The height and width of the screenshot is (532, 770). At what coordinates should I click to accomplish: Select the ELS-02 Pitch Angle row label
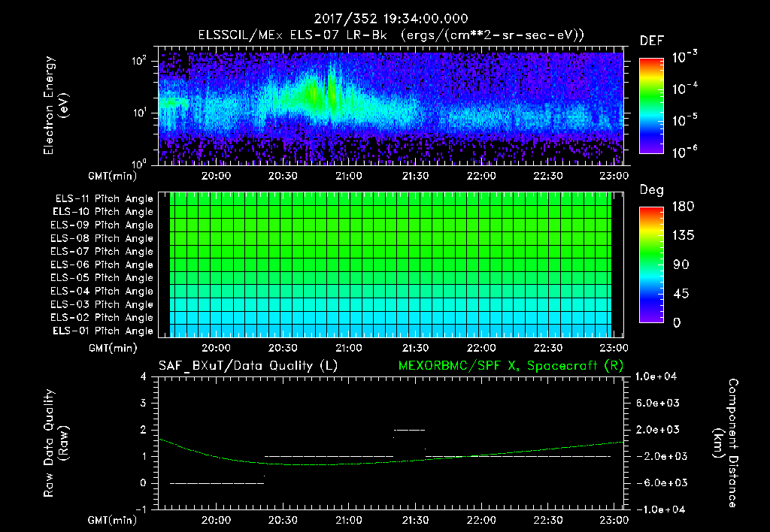click(x=102, y=318)
